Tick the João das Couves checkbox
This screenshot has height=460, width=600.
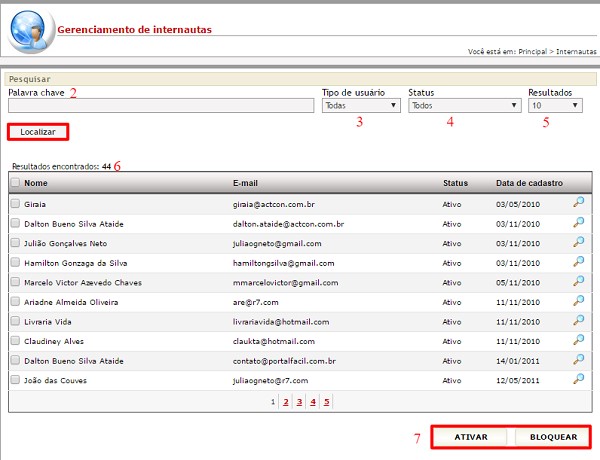tap(15, 380)
